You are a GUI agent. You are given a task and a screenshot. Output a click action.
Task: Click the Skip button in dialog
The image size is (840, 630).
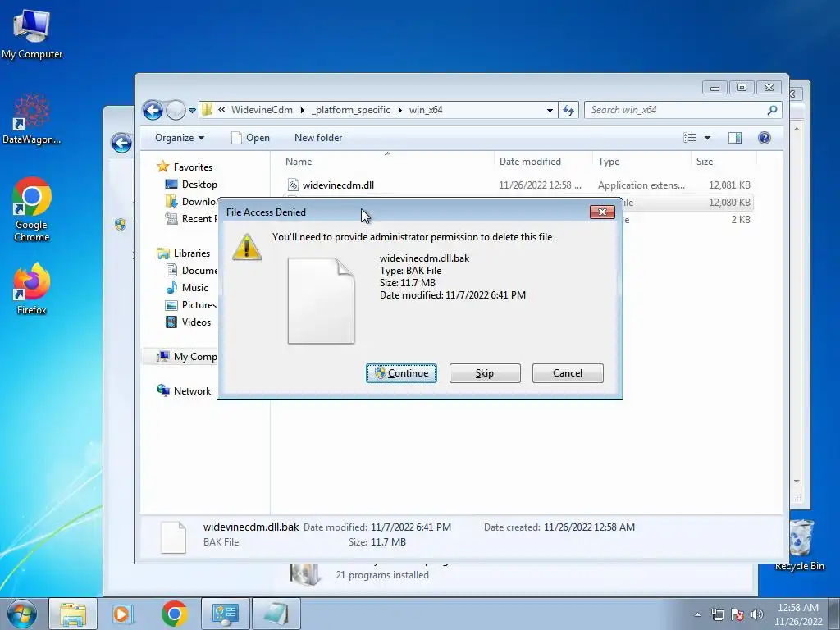coord(485,373)
